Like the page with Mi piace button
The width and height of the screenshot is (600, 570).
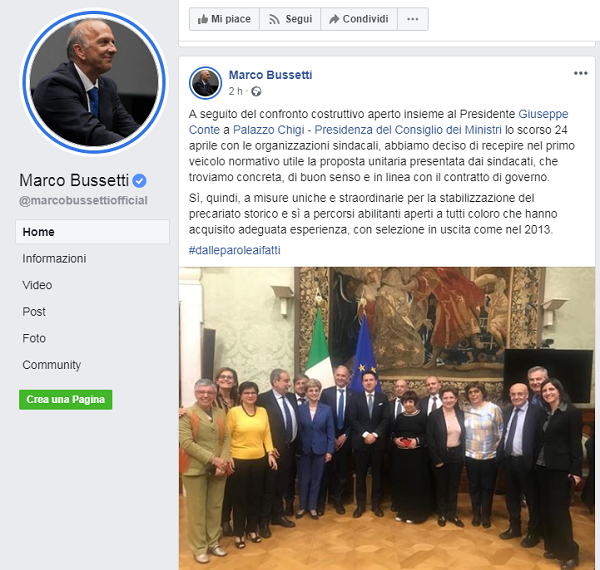[x=224, y=19]
